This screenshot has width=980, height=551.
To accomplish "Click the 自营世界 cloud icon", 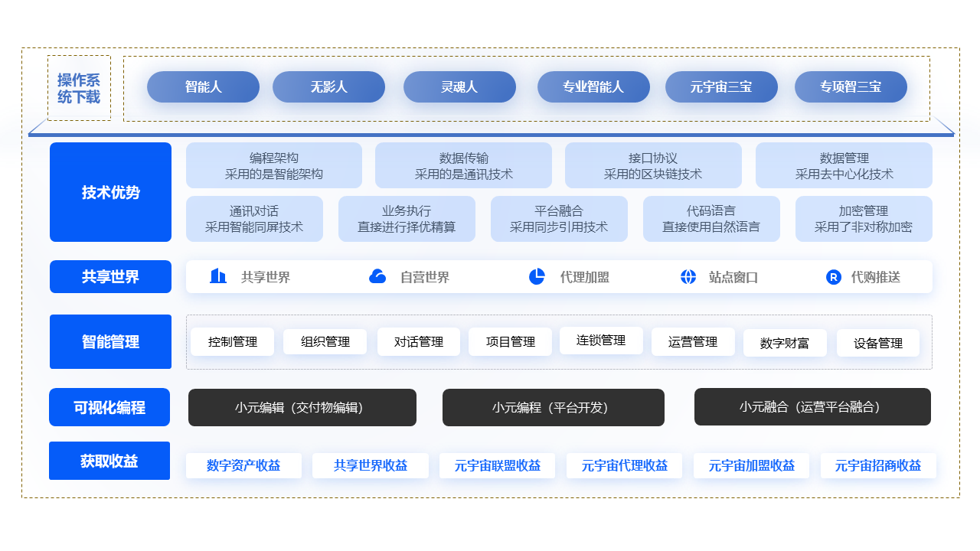I will click(377, 276).
